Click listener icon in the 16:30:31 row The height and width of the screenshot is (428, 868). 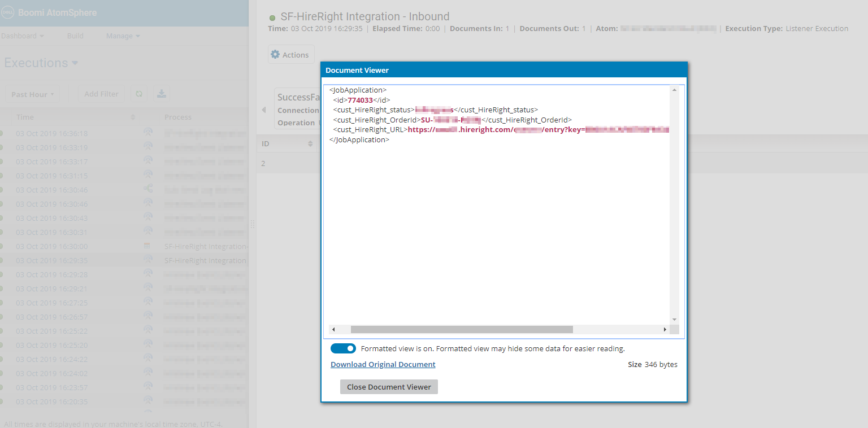147,232
